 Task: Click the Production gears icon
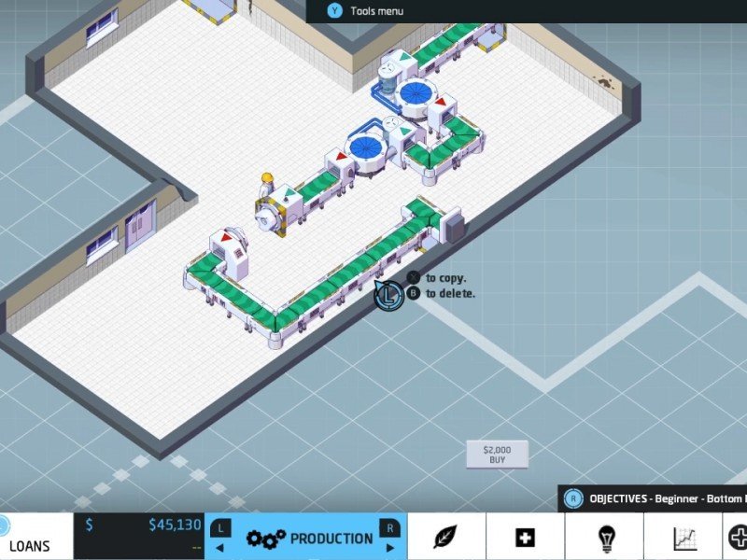(265, 539)
